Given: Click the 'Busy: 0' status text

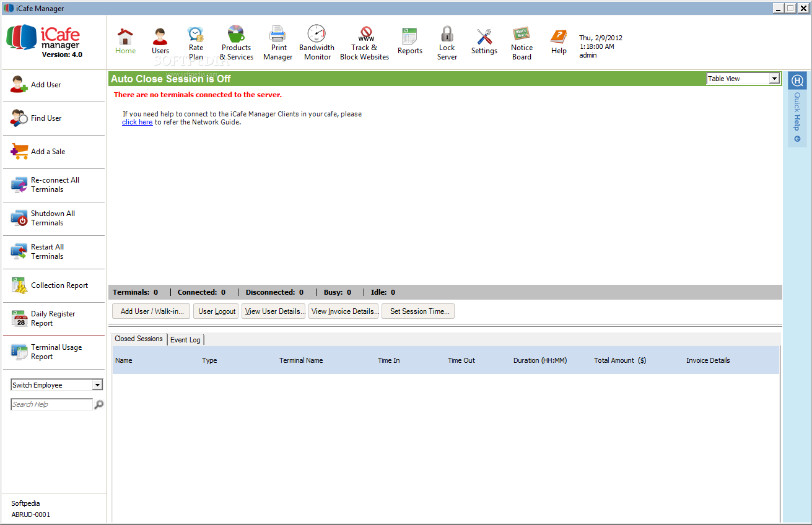Looking at the screenshot, I should click(338, 292).
